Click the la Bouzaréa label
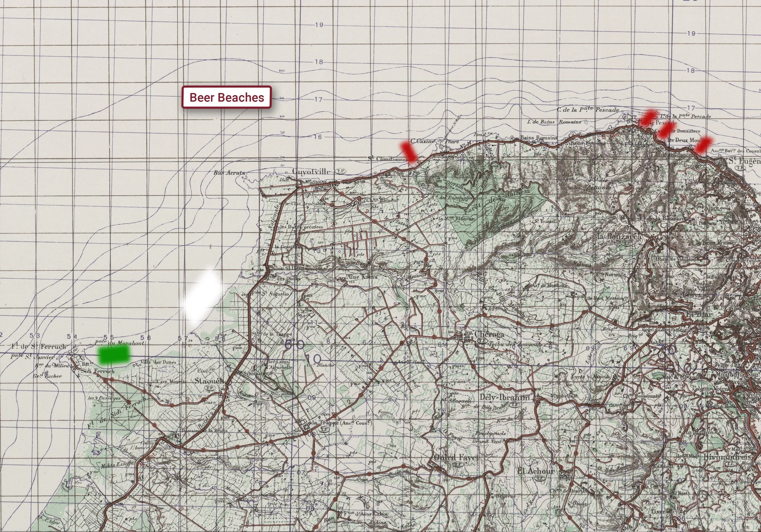This screenshot has width=761, height=532. click(x=619, y=237)
